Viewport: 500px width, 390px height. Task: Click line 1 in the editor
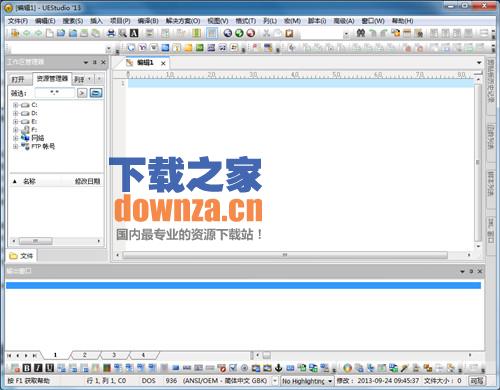pyautogui.click(x=301, y=83)
